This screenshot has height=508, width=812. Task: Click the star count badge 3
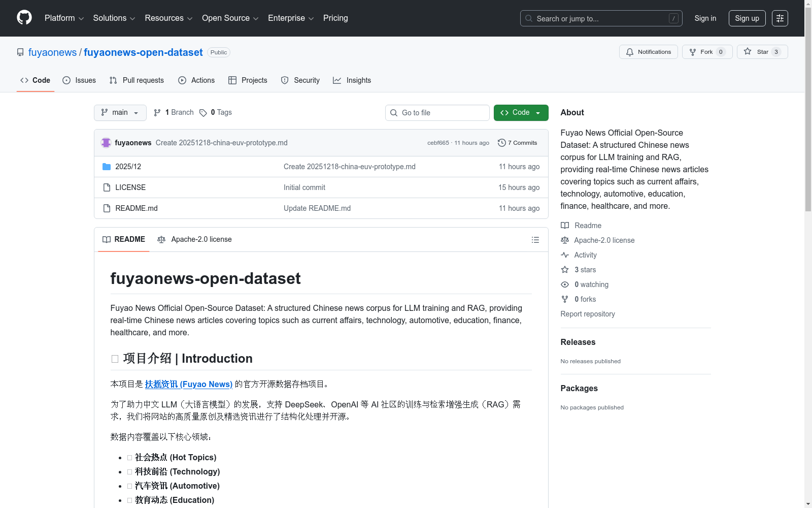776,52
